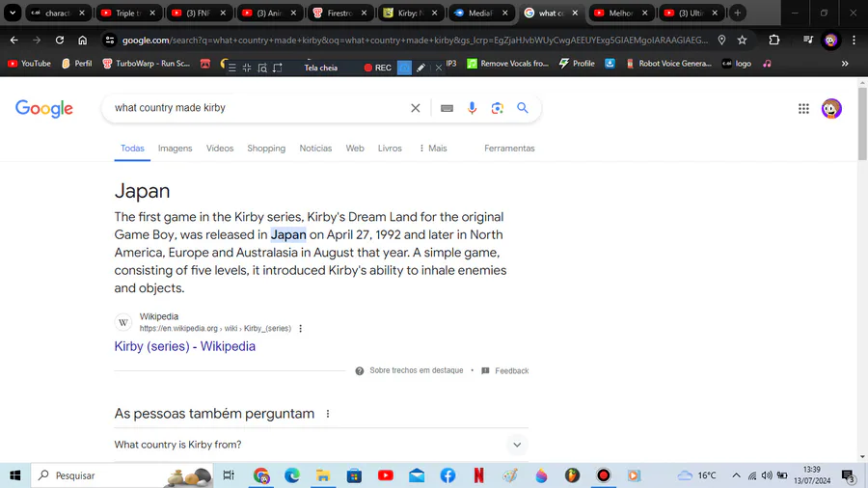Start voice search with the microphone icon
The image size is (868, 488).
click(472, 108)
